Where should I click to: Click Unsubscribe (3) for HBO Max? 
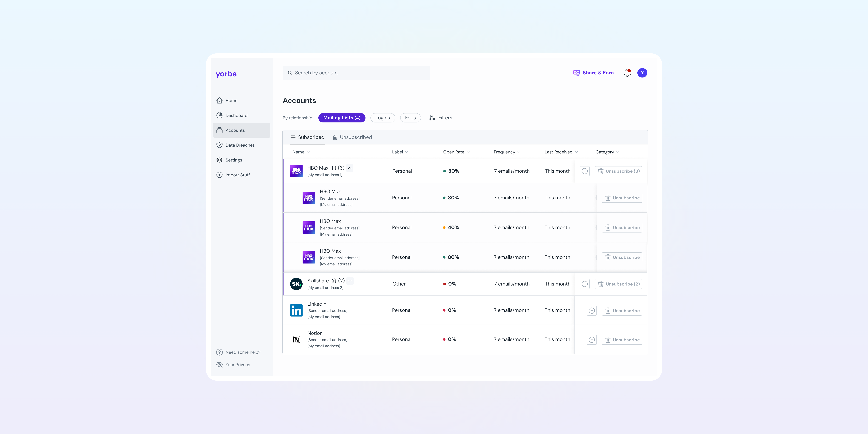click(618, 171)
